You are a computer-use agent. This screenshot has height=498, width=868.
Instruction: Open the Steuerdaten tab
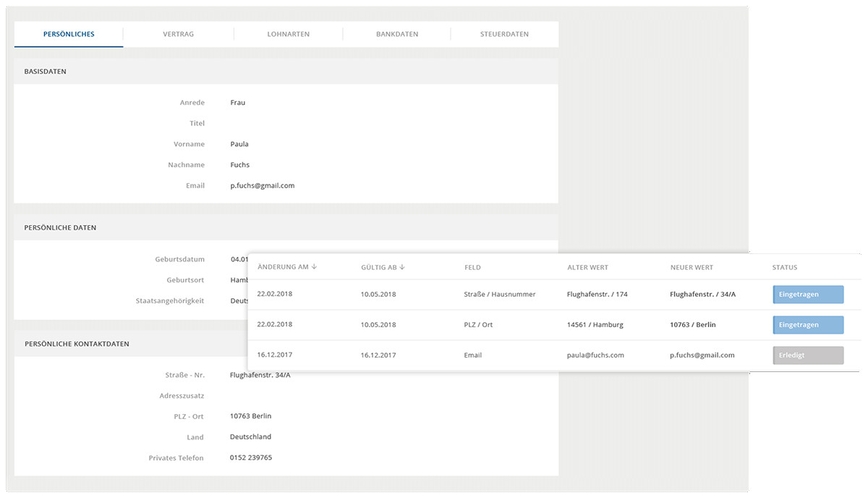(x=504, y=34)
